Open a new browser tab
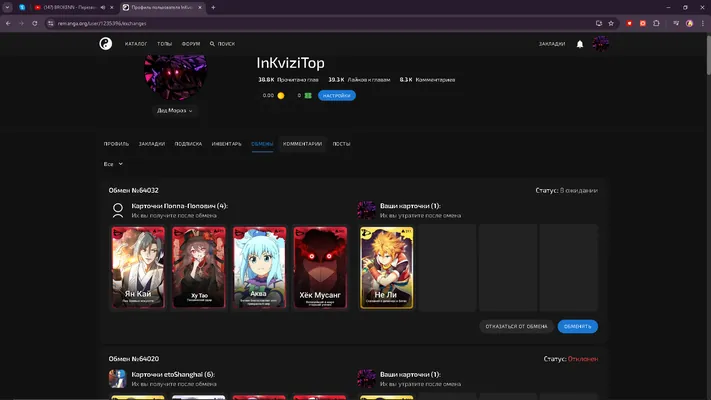Image resolution: width=711 pixels, height=400 pixels. [x=213, y=7]
